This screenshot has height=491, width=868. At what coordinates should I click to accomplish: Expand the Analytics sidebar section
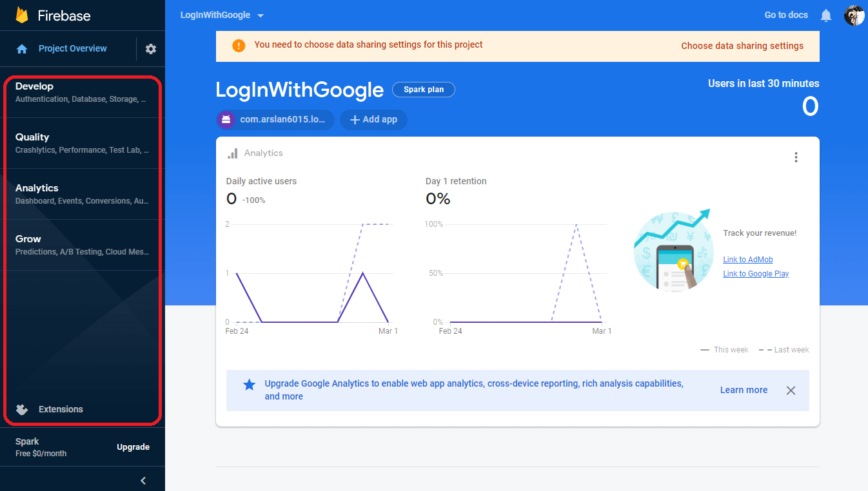tap(83, 194)
